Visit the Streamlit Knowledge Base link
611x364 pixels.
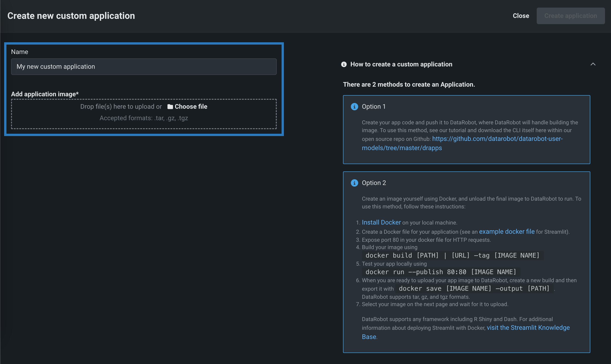(528, 328)
